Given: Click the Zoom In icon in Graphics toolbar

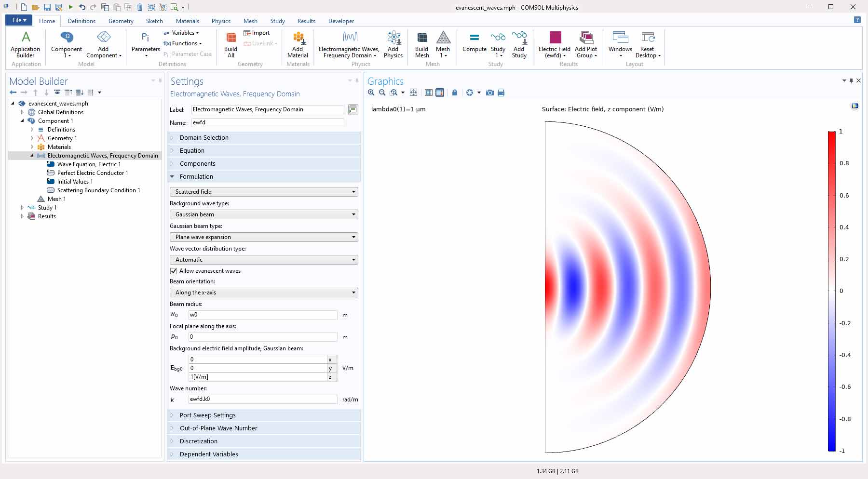Looking at the screenshot, I should point(371,93).
